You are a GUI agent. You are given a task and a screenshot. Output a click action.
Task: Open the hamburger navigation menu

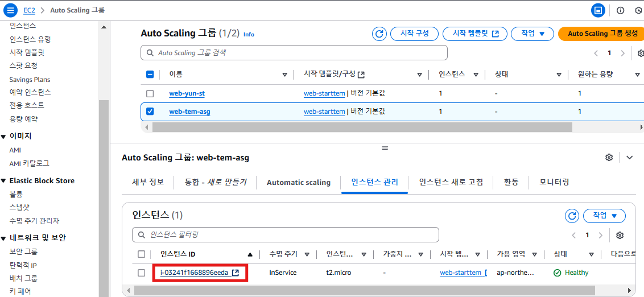10,10
